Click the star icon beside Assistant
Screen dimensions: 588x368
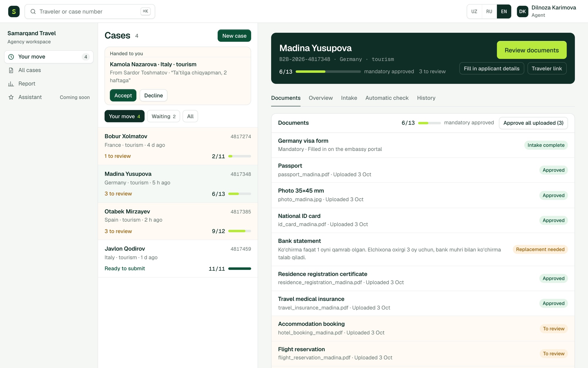(11, 97)
